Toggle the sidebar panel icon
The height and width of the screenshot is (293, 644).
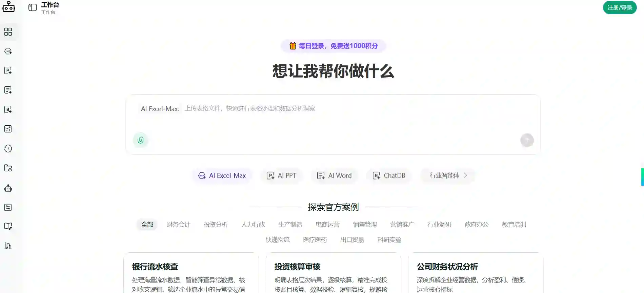click(33, 7)
